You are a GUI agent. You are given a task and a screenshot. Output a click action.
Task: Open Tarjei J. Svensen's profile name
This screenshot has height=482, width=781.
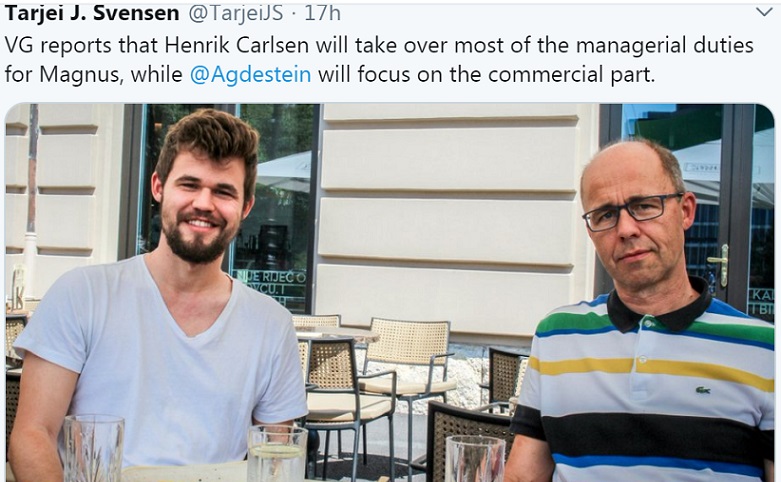point(92,12)
